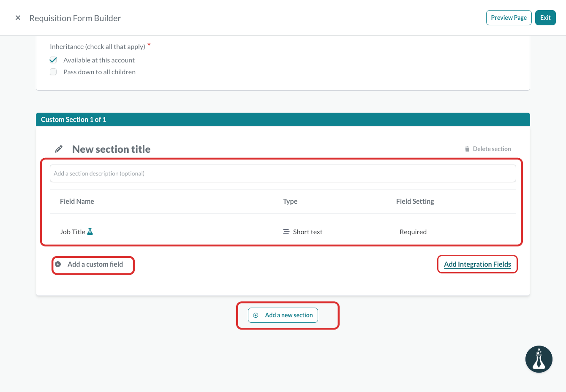The height and width of the screenshot is (392, 566).
Task: Click the Field Setting column header
Action: coord(415,201)
